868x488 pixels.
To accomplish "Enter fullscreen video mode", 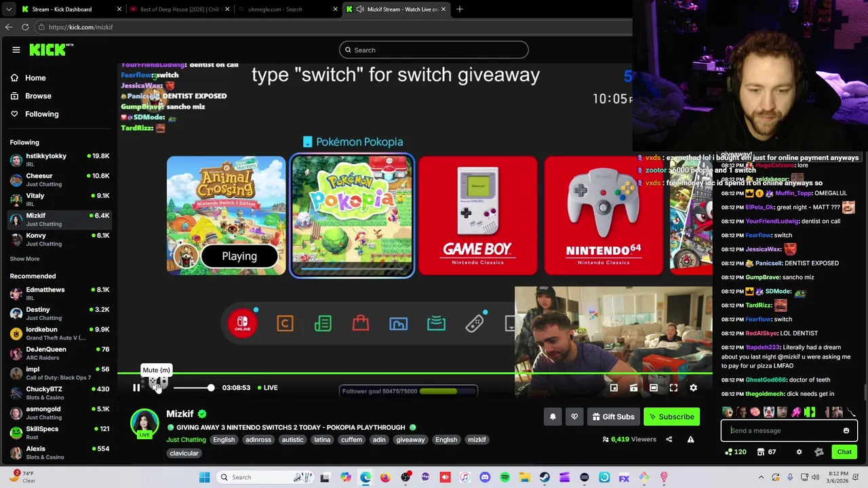I will click(x=673, y=388).
